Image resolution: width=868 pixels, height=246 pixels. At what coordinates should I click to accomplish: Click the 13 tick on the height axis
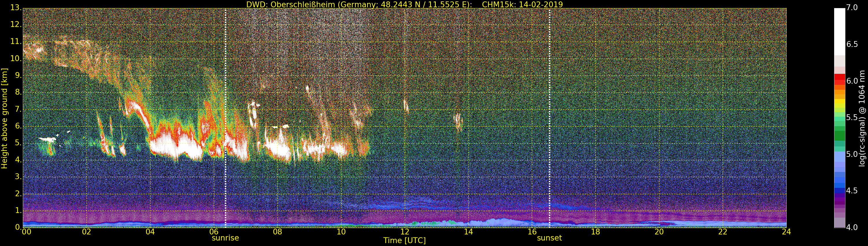pos(15,8)
